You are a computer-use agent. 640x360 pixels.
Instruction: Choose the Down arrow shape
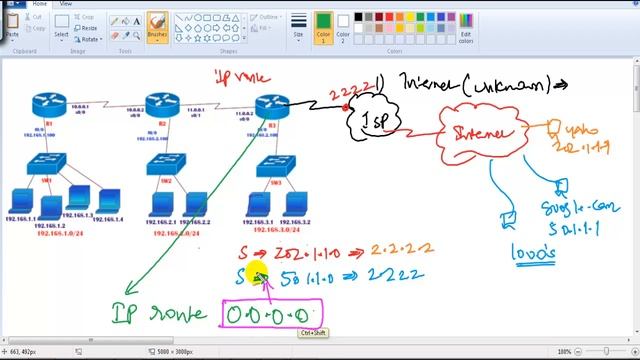[x=179, y=38]
